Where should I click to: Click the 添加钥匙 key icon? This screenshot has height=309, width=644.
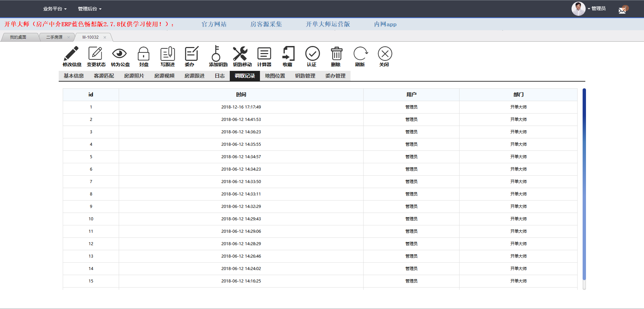tap(216, 53)
